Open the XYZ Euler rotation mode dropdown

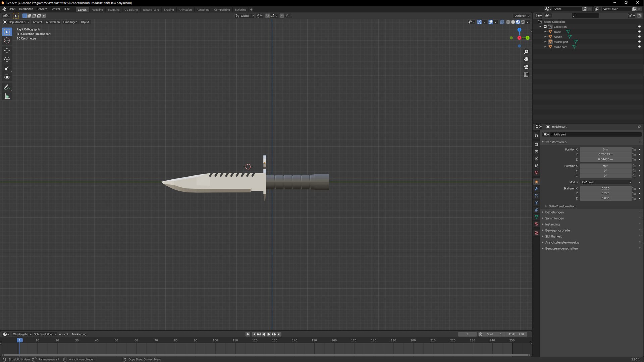click(606, 182)
